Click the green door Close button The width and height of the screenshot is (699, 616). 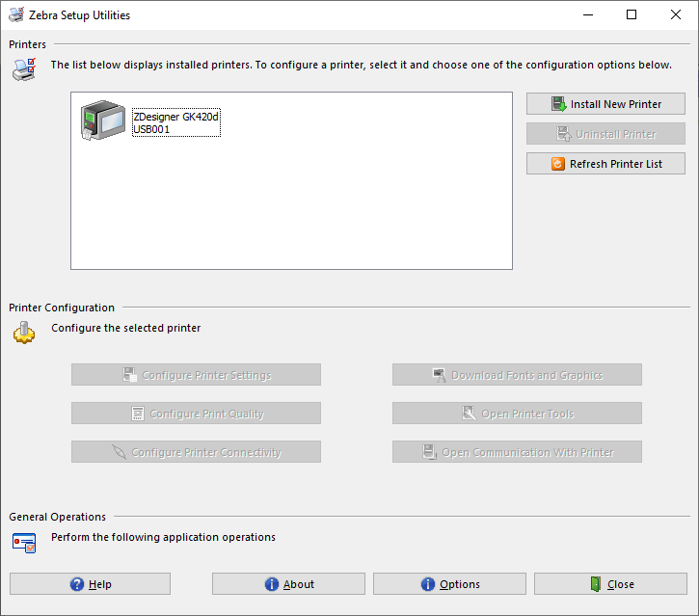610,584
